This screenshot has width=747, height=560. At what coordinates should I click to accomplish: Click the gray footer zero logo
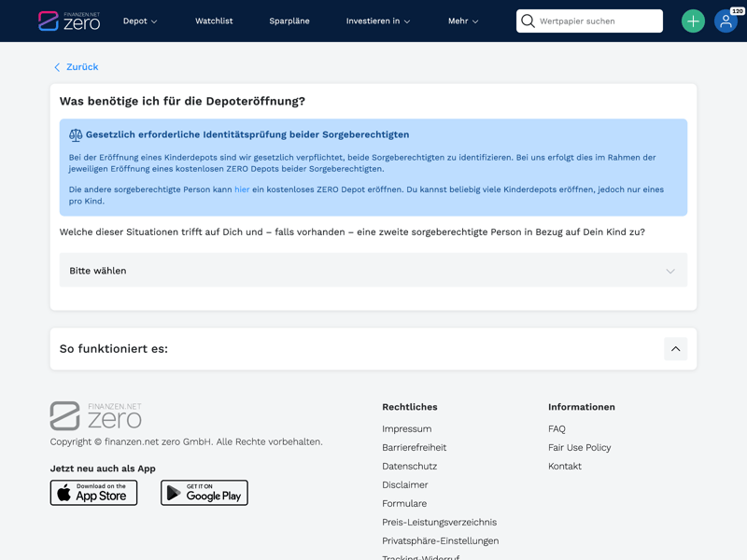[x=95, y=416]
